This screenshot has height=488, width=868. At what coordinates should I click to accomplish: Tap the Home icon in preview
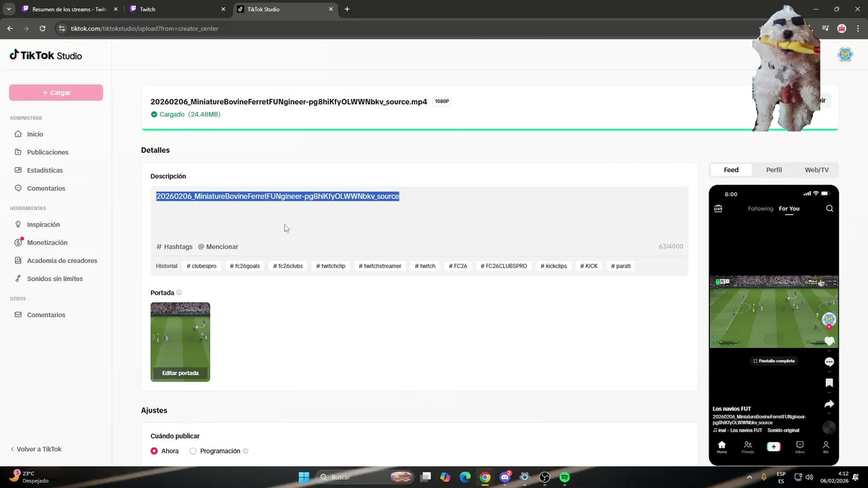pyautogui.click(x=722, y=447)
